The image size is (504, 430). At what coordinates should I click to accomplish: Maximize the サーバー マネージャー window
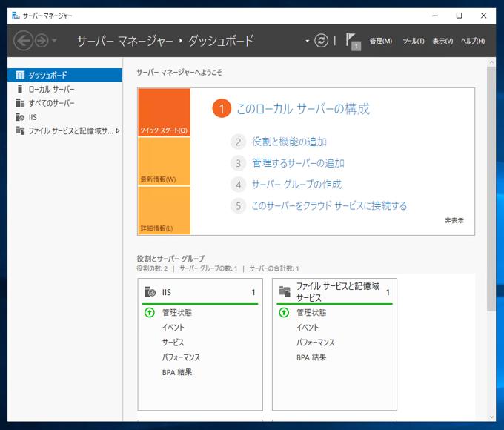pyautogui.click(x=460, y=16)
